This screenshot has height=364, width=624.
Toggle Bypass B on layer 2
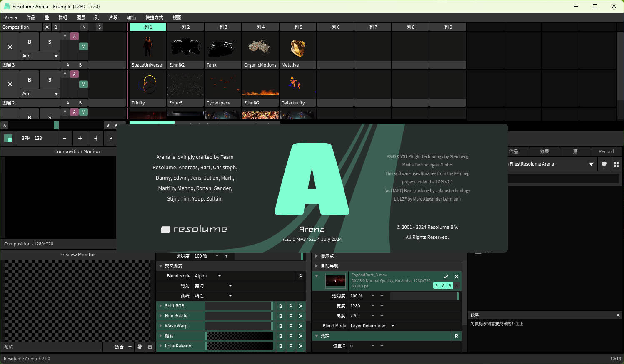point(29,79)
